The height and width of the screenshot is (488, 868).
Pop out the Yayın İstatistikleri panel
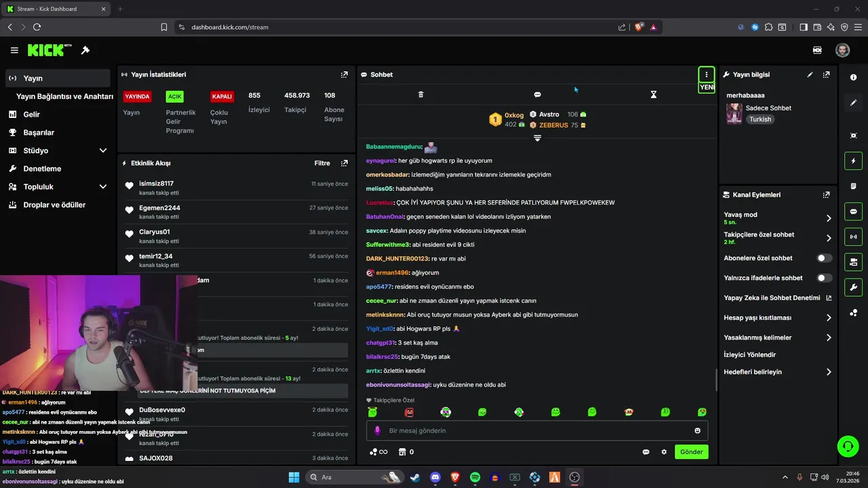point(344,75)
